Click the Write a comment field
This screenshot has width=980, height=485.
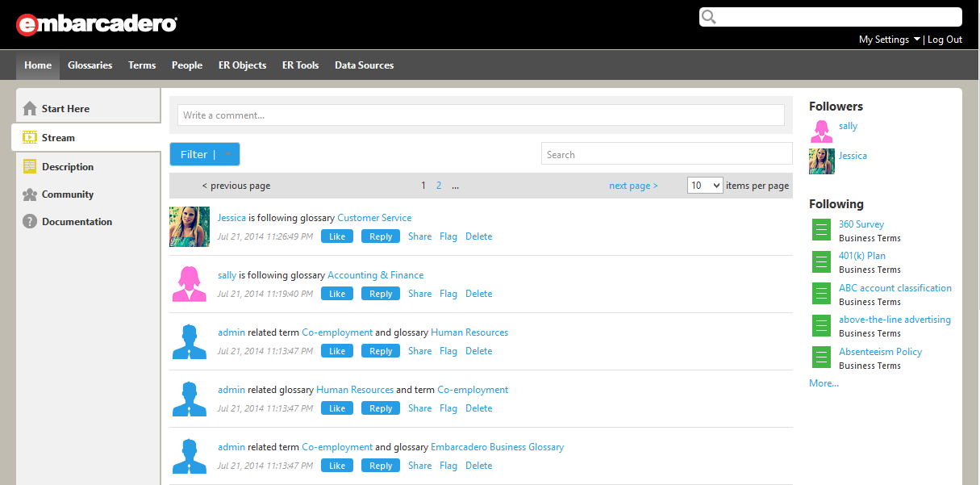point(481,115)
